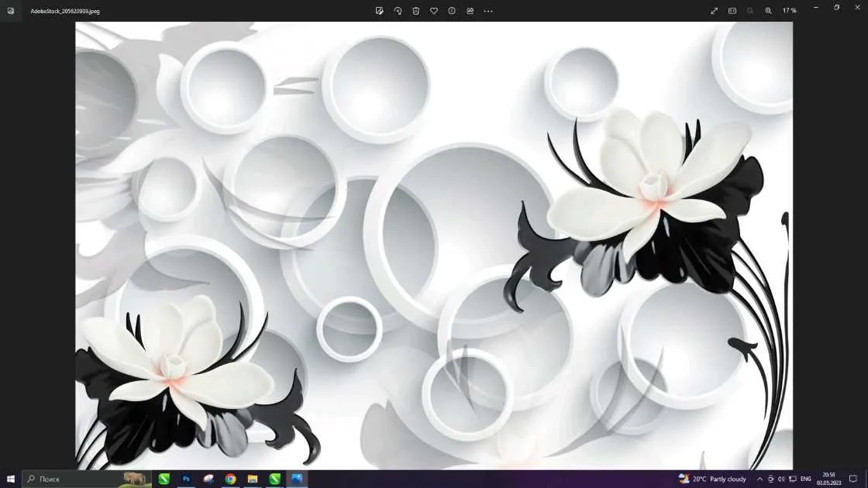The width and height of the screenshot is (868, 488).
Task: Show file info panel
Action: coord(452,11)
